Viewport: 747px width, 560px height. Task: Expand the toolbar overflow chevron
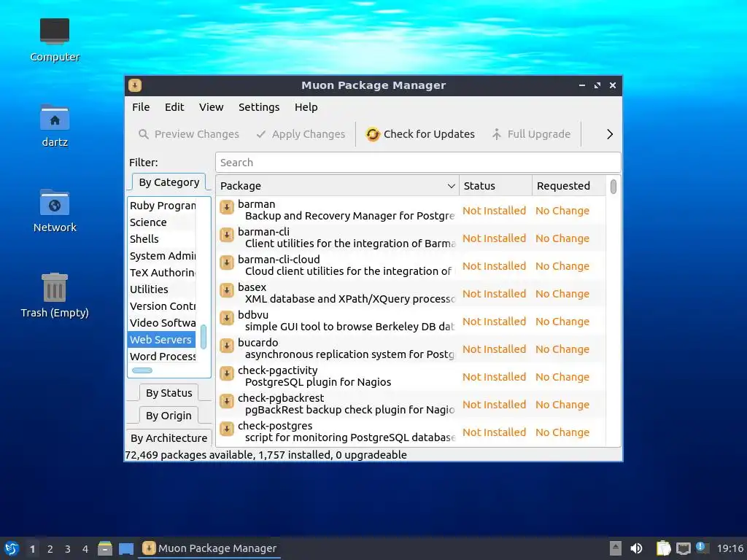pos(610,134)
